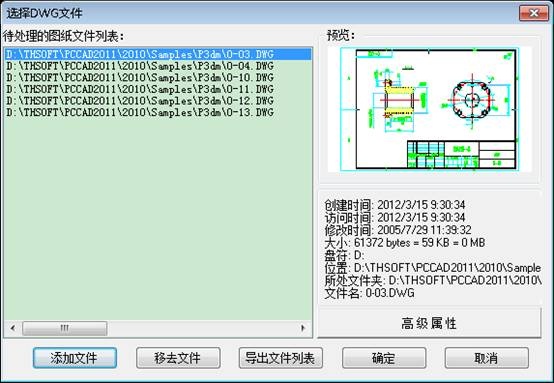Click empty area of the file list
554x383 pixels.
click(158, 219)
